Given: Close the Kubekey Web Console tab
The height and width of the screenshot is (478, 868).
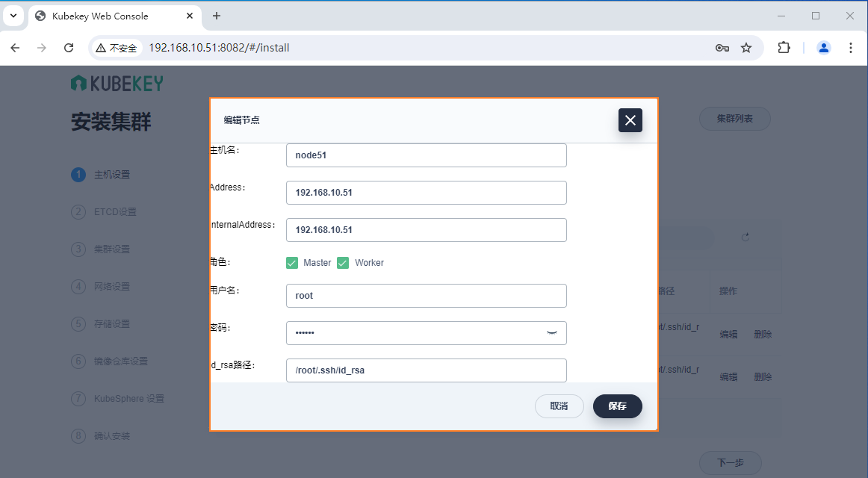Looking at the screenshot, I should coord(189,16).
